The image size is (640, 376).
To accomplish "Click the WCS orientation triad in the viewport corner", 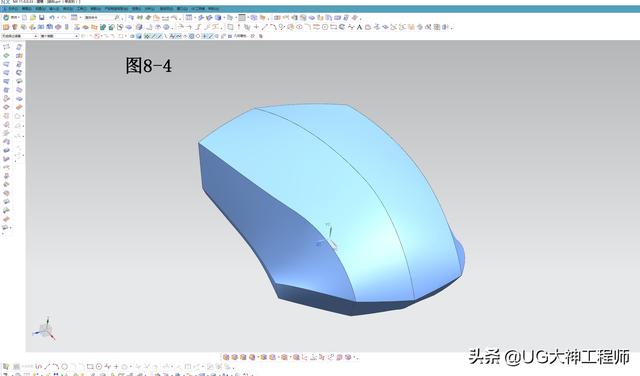I will click(x=44, y=329).
